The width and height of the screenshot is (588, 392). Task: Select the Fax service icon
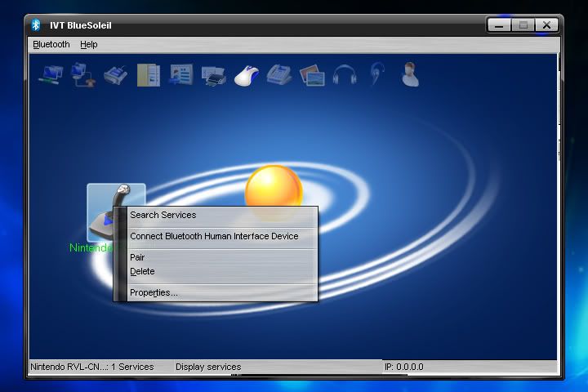279,75
